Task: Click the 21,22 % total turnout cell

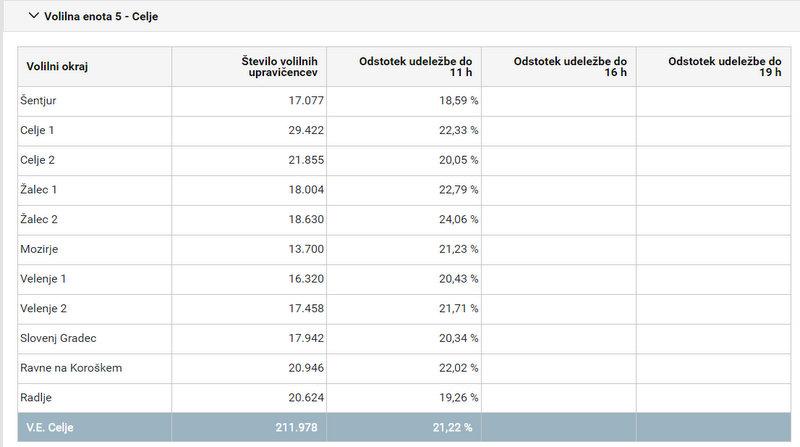Action: [452, 428]
